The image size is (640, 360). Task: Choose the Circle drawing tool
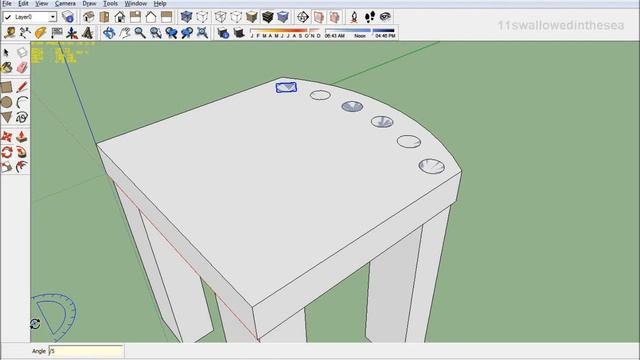tap(6, 102)
